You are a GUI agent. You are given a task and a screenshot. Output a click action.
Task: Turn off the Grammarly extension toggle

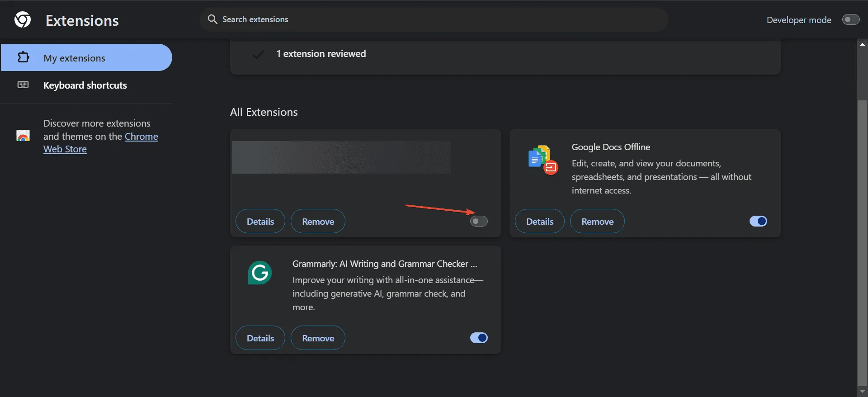click(x=479, y=338)
